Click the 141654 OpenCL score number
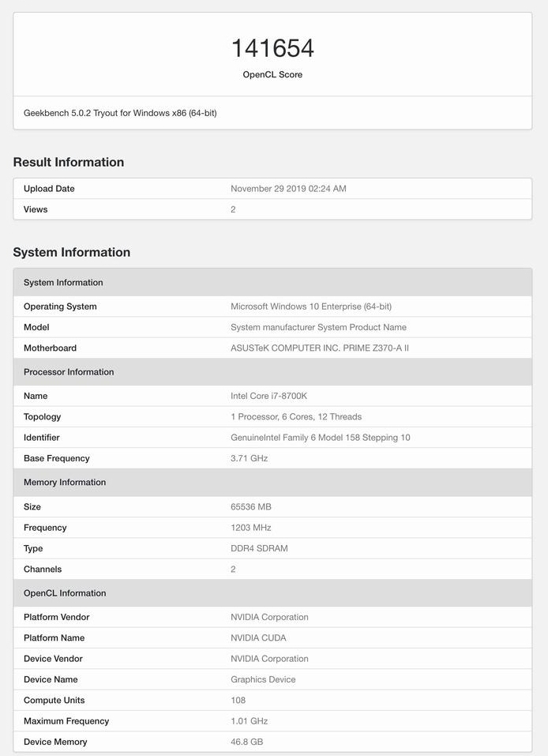The height and width of the screenshot is (756, 548). point(272,48)
